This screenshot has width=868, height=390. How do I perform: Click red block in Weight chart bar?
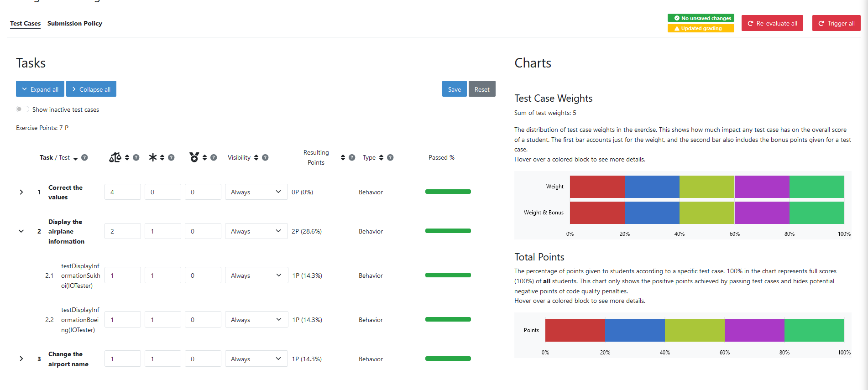pyautogui.click(x=597, y=187)
